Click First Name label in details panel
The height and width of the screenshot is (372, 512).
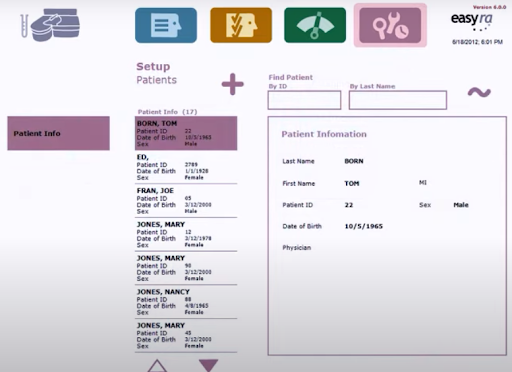pyautogui.click(x=299, y=183)
